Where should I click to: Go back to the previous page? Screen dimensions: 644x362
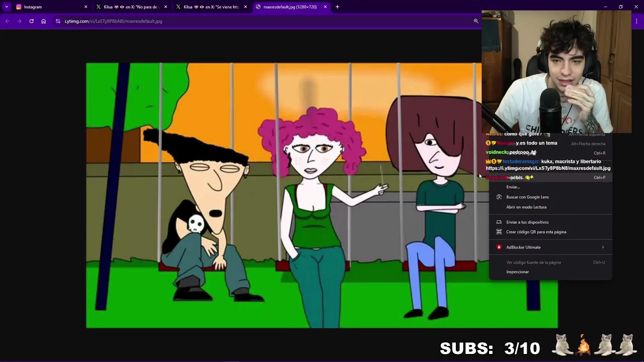[7, 21]
